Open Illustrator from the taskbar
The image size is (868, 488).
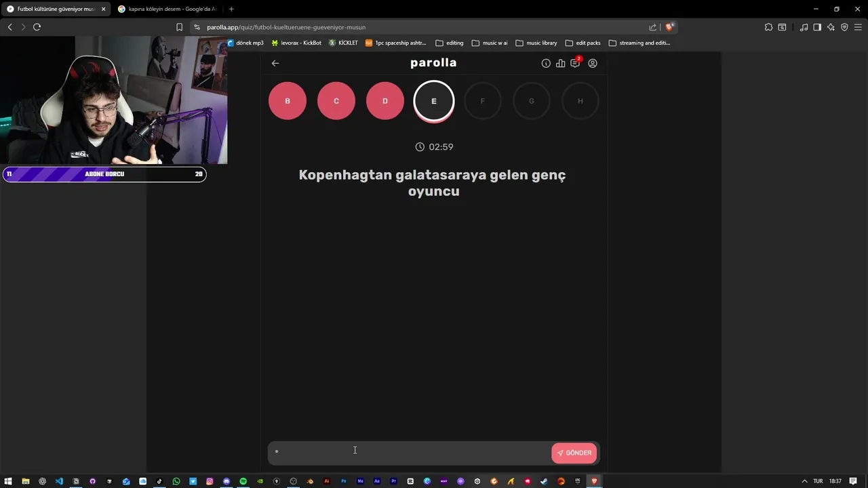[x=327, y=481]
